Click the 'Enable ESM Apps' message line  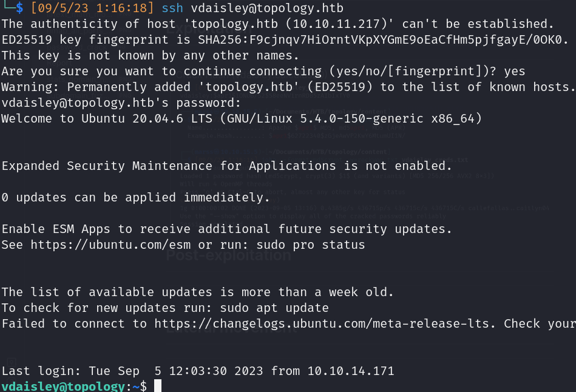click(x=226, y=229)
